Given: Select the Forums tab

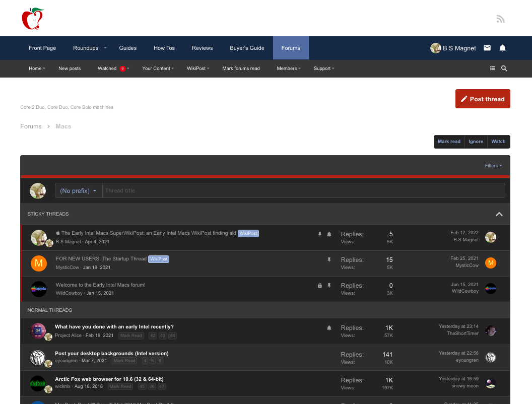Looking at the screenshot, I should 291,48.
